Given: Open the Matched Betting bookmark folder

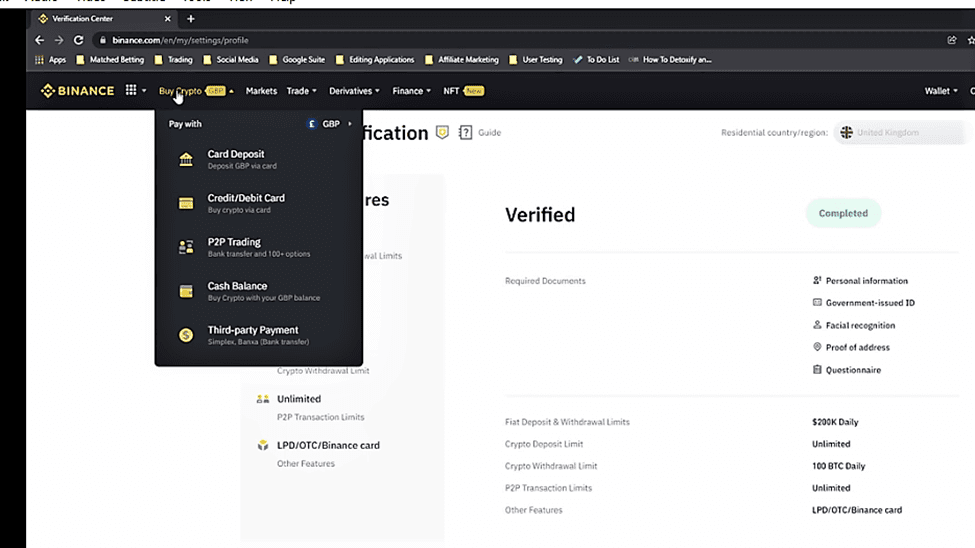Looking at the screenshot, I should pos(110,60).
